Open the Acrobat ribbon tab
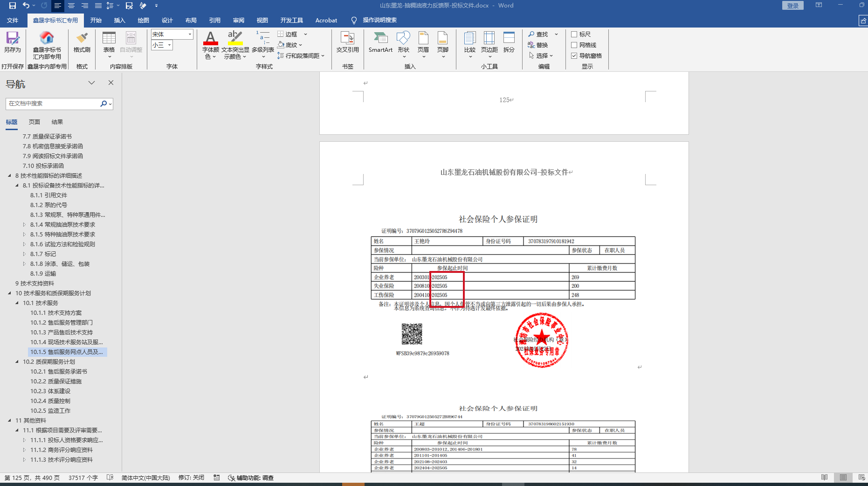This screenshot has width=868, height=486. (x=326, y=20)
